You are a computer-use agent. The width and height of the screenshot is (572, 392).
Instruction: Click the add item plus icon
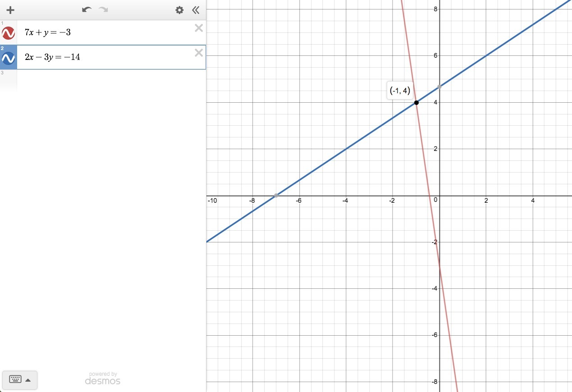coord(10,10)
